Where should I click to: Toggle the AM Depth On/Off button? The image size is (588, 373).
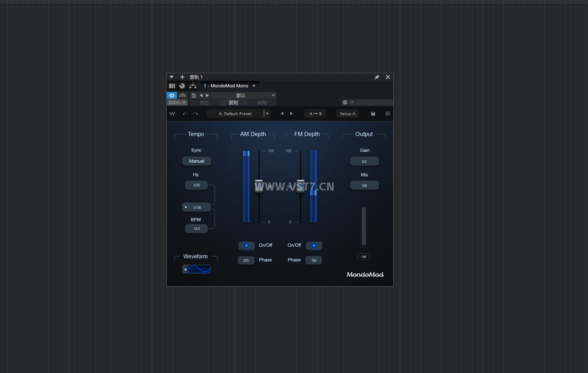pos(246,245)
